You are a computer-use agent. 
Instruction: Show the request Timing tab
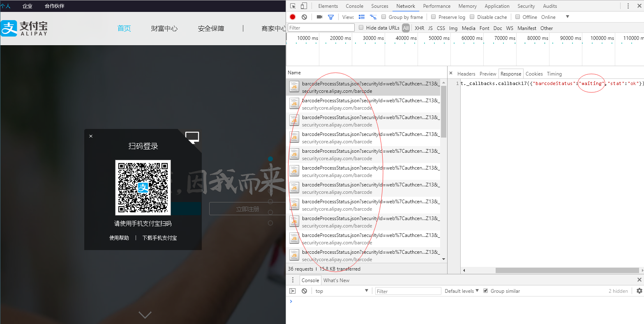click(x=554, y=74)
